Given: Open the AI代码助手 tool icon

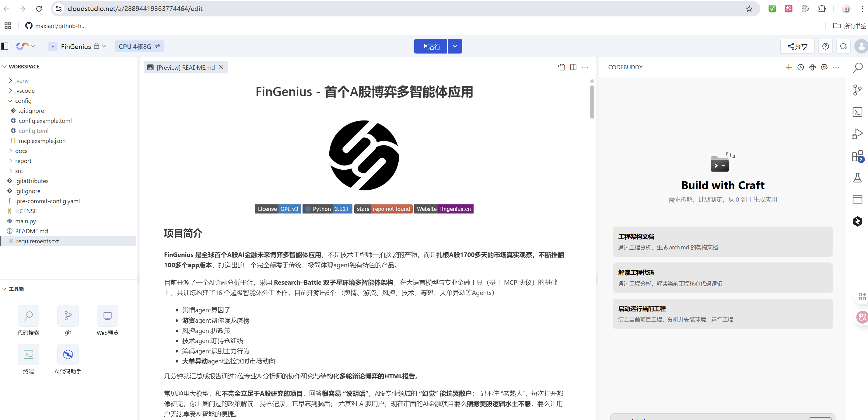Looking at the screenshot, I should point(68,355).
